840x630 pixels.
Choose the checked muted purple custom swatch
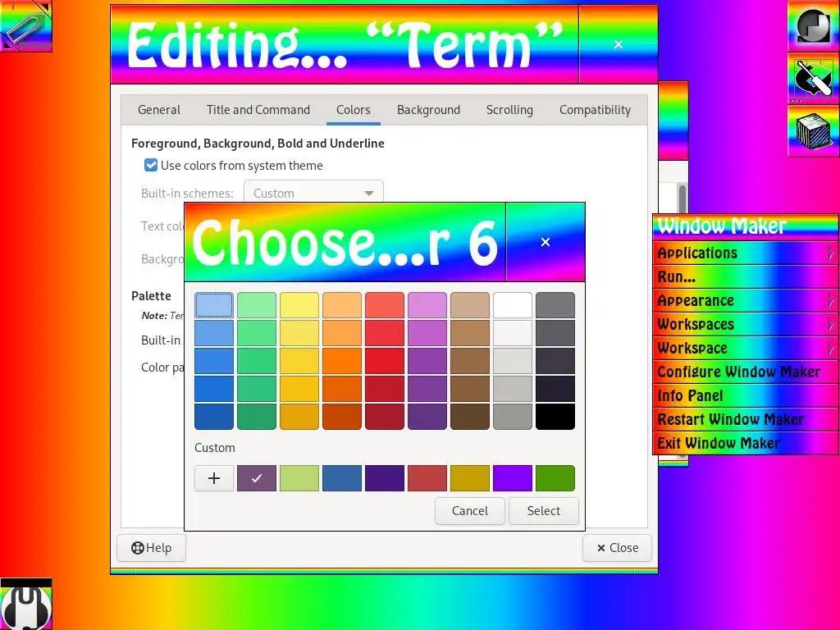point(257,478)
